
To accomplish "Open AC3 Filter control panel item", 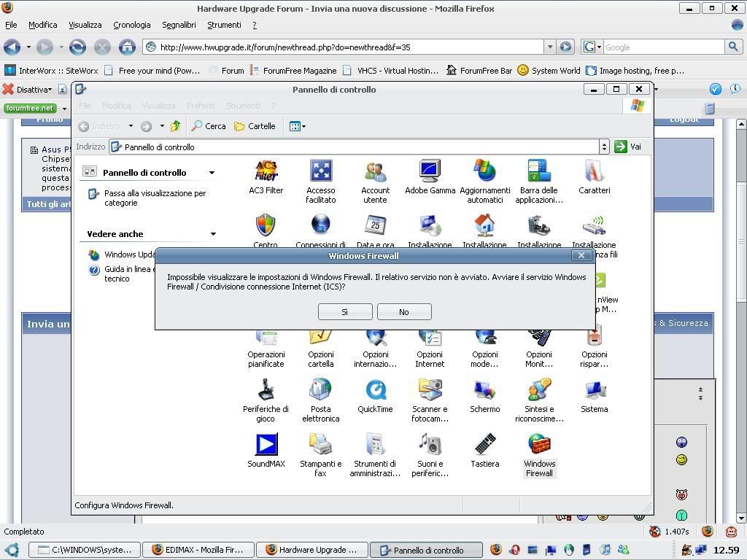I will click(x=266, y=177).
